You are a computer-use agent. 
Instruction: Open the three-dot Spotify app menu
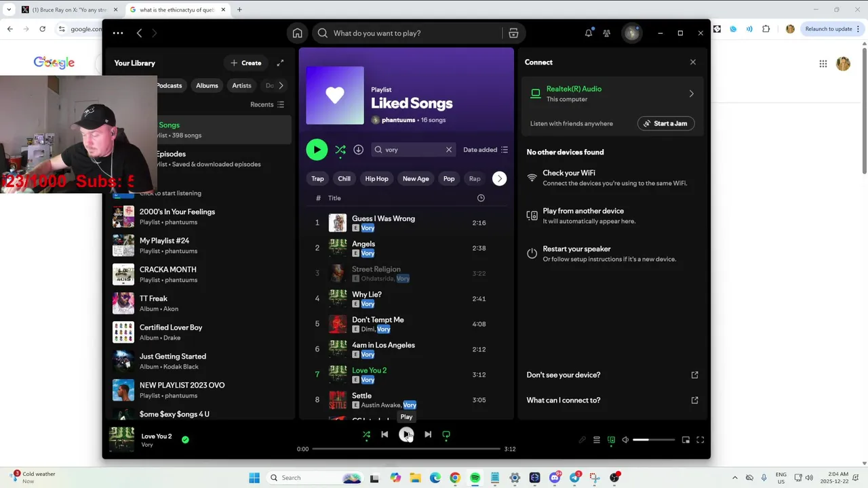pos(118,33)
